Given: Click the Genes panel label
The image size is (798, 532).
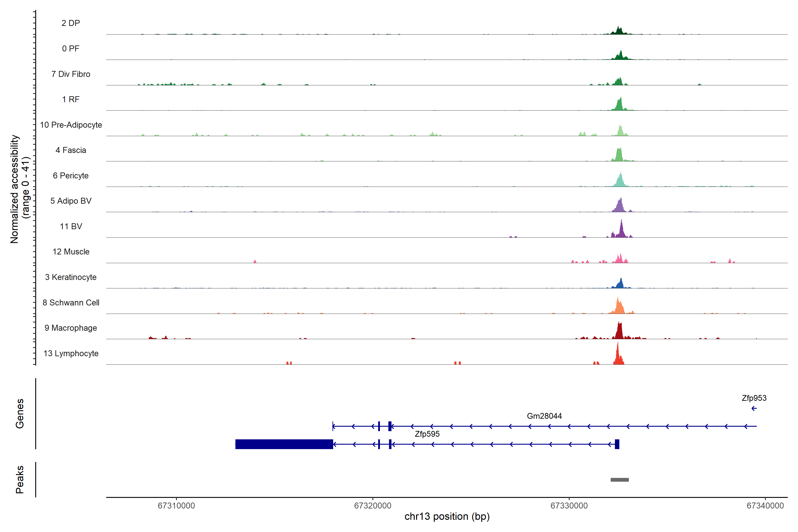Looking at the screenshot, I should (x=20, y=414).
